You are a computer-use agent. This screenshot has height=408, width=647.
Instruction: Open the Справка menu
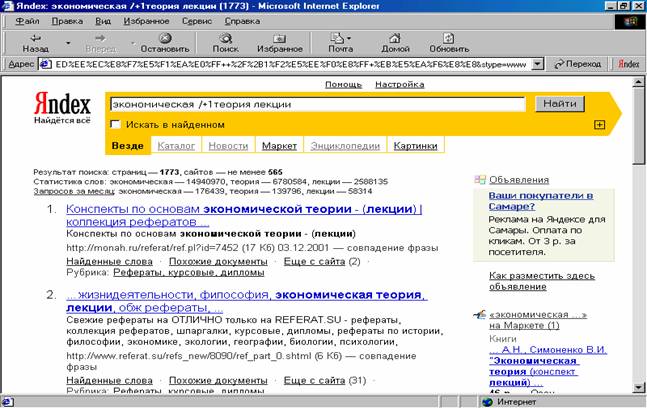pos(242,21)
